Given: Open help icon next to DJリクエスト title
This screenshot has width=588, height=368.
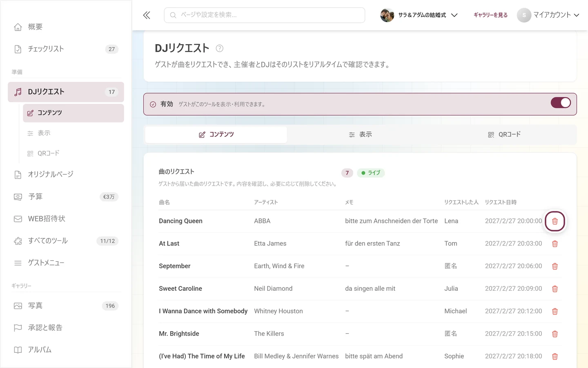Looking at the screenshot, I should (219, 48).
